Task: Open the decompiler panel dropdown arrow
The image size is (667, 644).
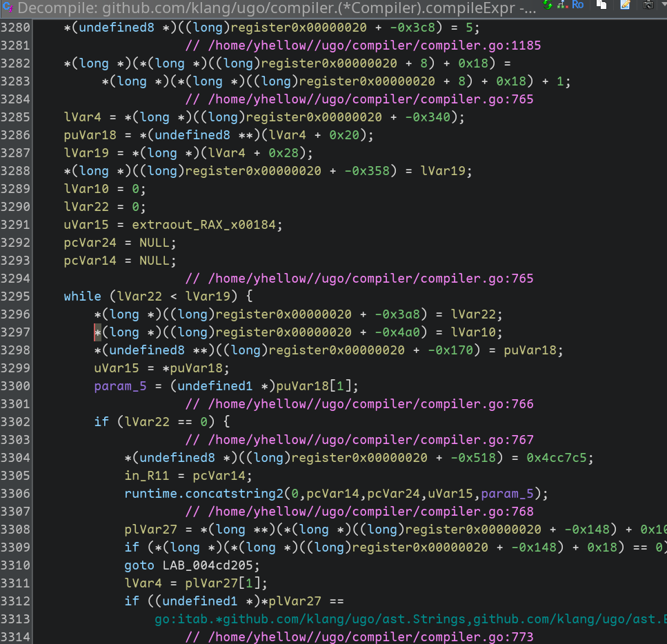Action: coord(663,6)
